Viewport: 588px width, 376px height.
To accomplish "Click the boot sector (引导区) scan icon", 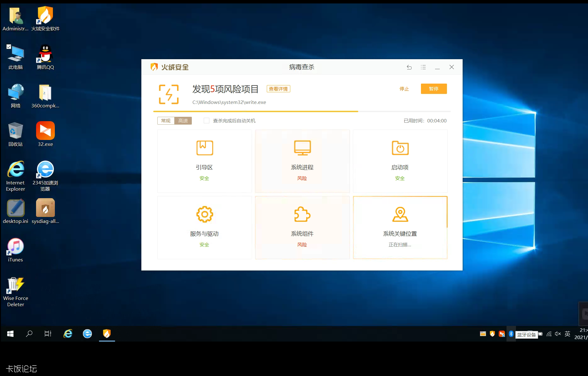I will 205,148.
